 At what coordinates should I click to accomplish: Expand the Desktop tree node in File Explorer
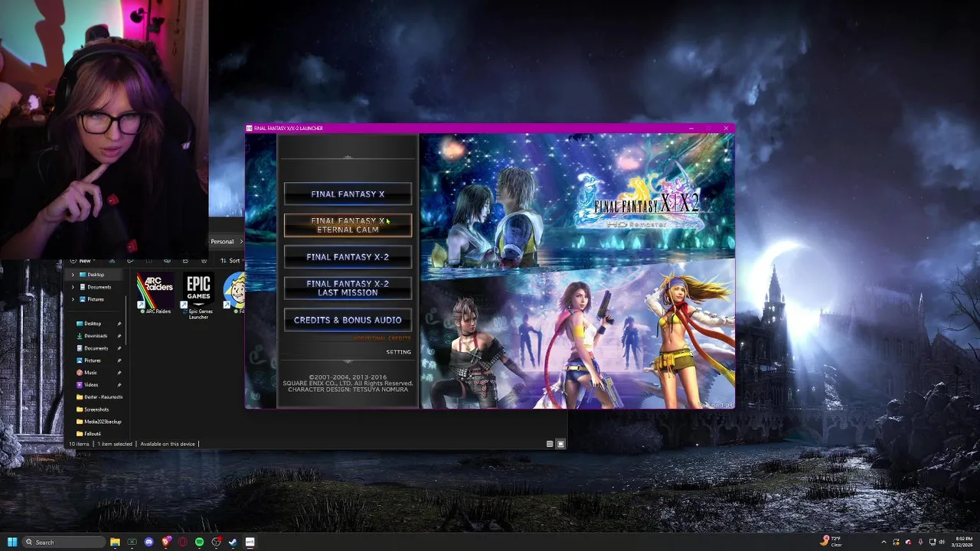click(x=73, y=275)
